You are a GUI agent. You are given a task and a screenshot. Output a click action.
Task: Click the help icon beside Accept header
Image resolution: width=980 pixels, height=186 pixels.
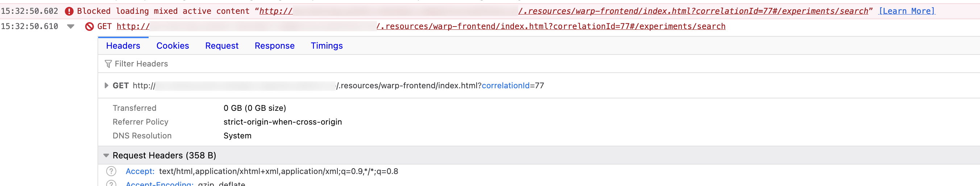[111, 171]
